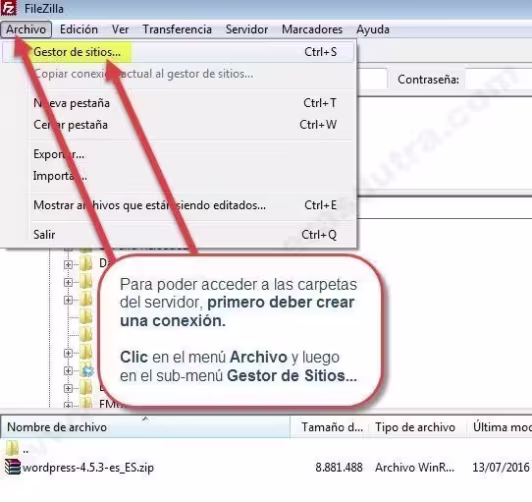Image resolution: width=532 pixels, height=502 pixels.
Task: Select the wordpress-4.5.3-es_ES.zip file
Action: (x=88, y=468)
